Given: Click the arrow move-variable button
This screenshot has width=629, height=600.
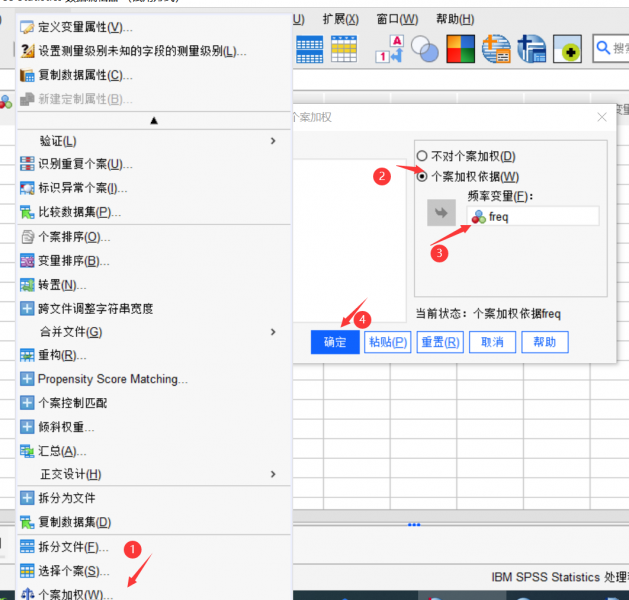Looking at the screenshot, I should 441,213.
